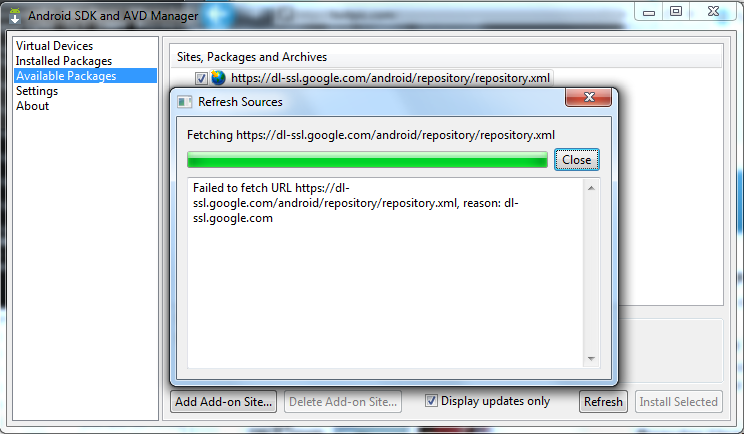Close the Android SDK and AVD Manager window
The image size is (744, 434).
pos(713,12)
